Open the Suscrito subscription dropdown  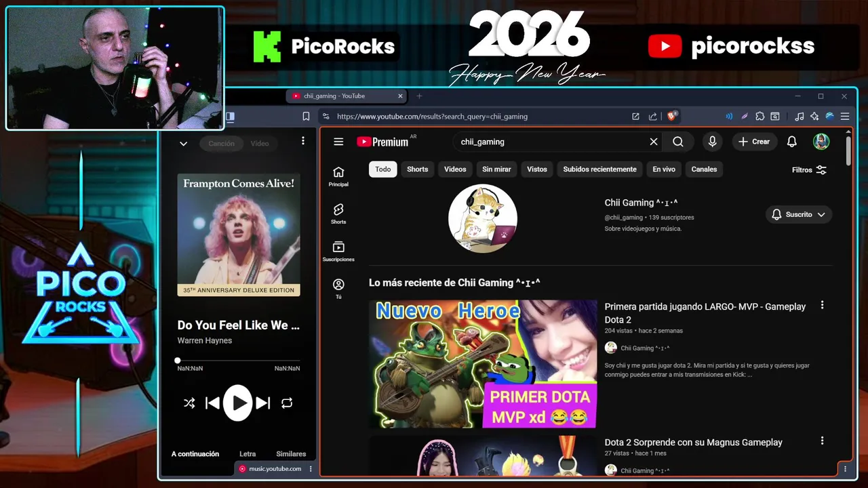pos(799,214)
